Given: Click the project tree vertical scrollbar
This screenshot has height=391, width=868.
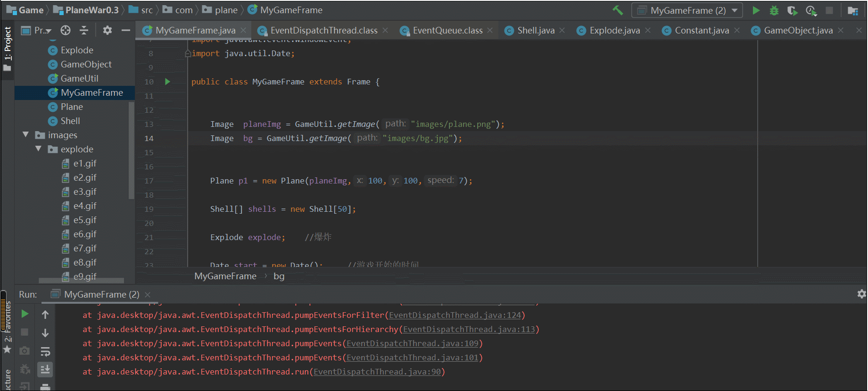Looking at the screenshot, I should point(132,150).
